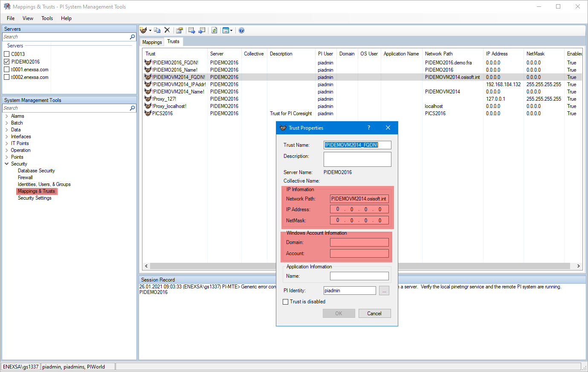Enable the Trust is disabled checkbox
This screenshot has width=588, height=372.
click(x=286, y=302)
